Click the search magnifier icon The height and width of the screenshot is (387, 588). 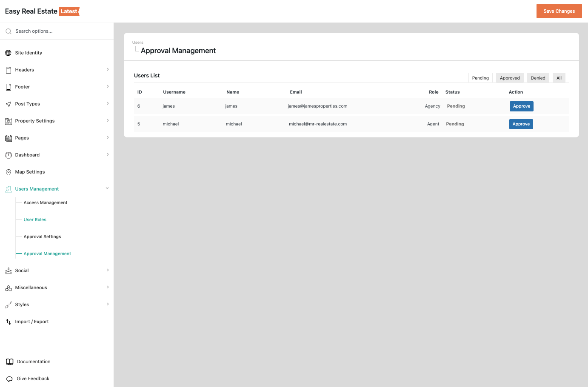pos(8,31)
